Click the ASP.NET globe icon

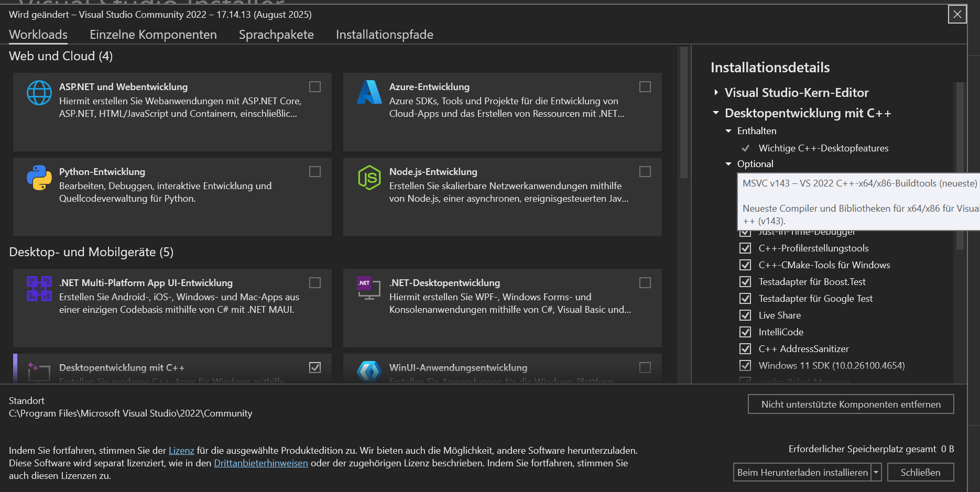point(39,93)
